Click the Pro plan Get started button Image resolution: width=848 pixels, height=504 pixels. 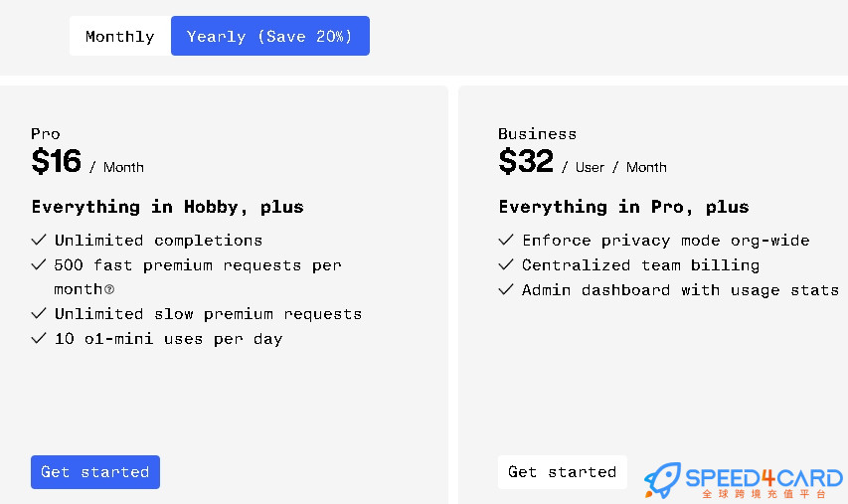click(x=95, y=471)
